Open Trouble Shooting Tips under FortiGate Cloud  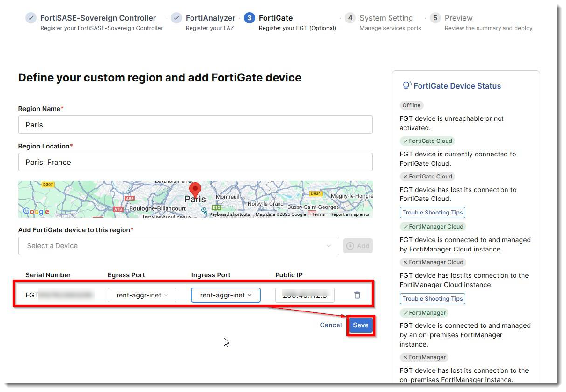pos(432,212)
